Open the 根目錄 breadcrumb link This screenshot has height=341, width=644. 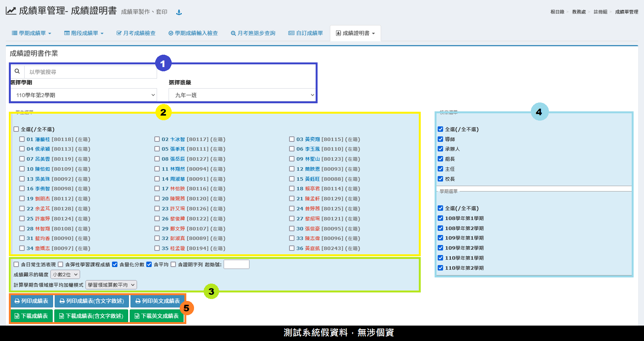click(x=557, y=12)
